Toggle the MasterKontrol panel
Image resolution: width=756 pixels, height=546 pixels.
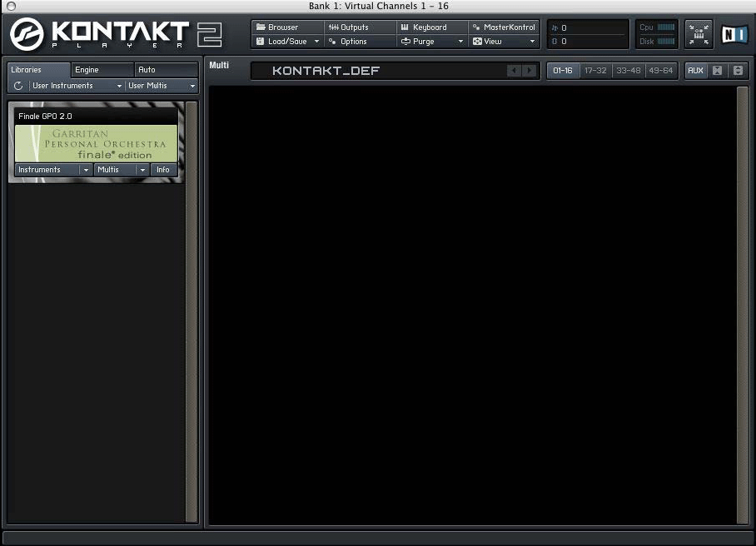[504, 27]
